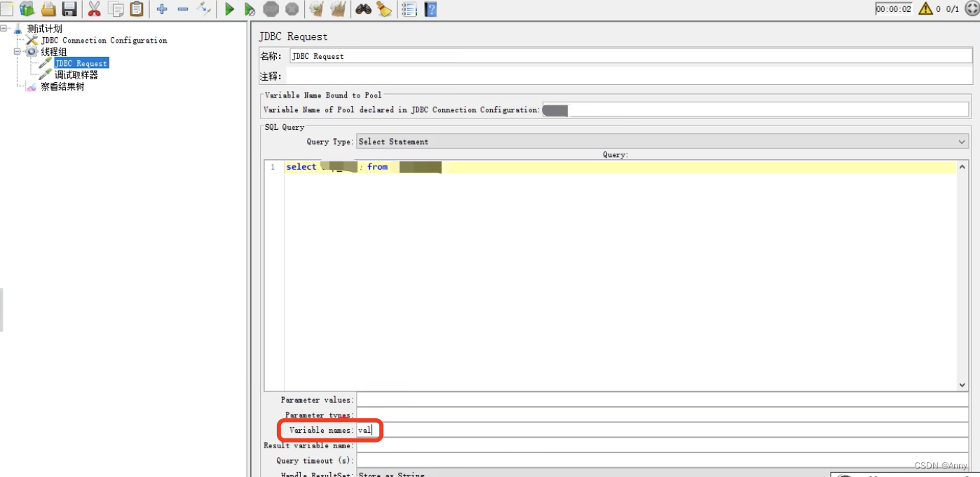Click the New test plan icon
The height and width of the screenshot is (477, 980).
coord(6,9)
